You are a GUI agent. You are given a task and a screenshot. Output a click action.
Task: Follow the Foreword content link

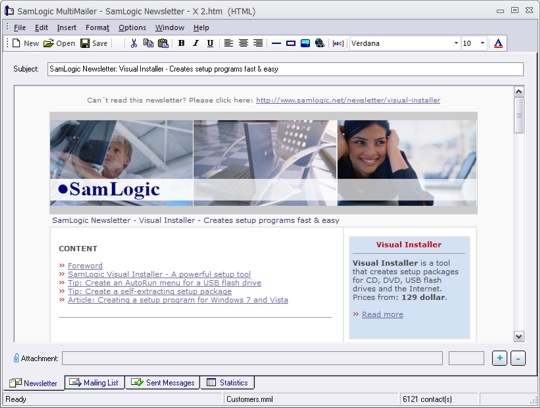tap(85, 266)
